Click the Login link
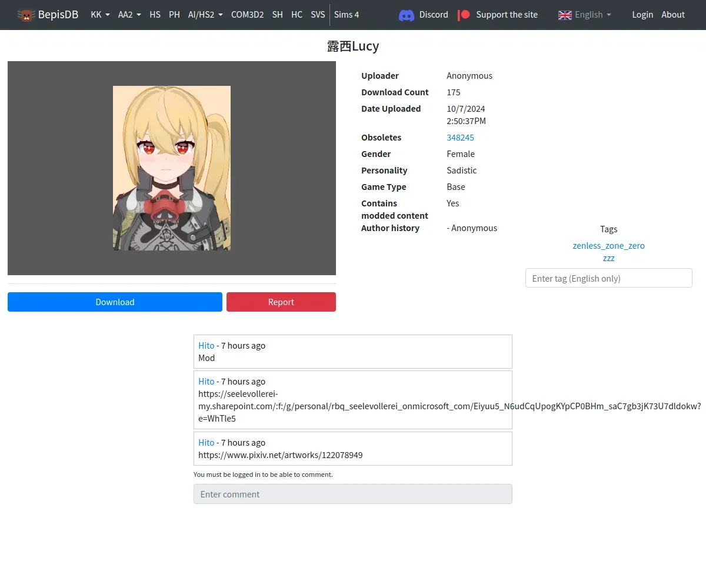706x588 pixels. (x=642, y=15)
